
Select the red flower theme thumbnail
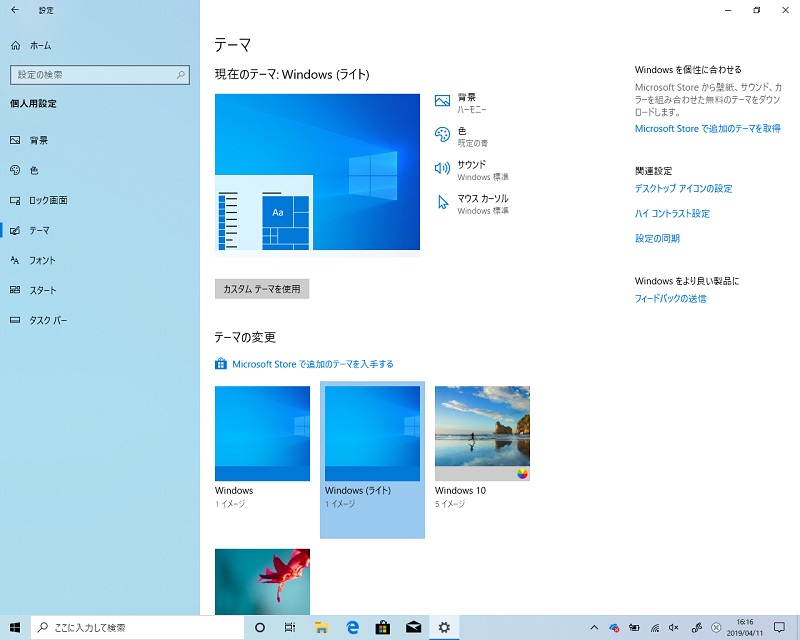(262, 582)
